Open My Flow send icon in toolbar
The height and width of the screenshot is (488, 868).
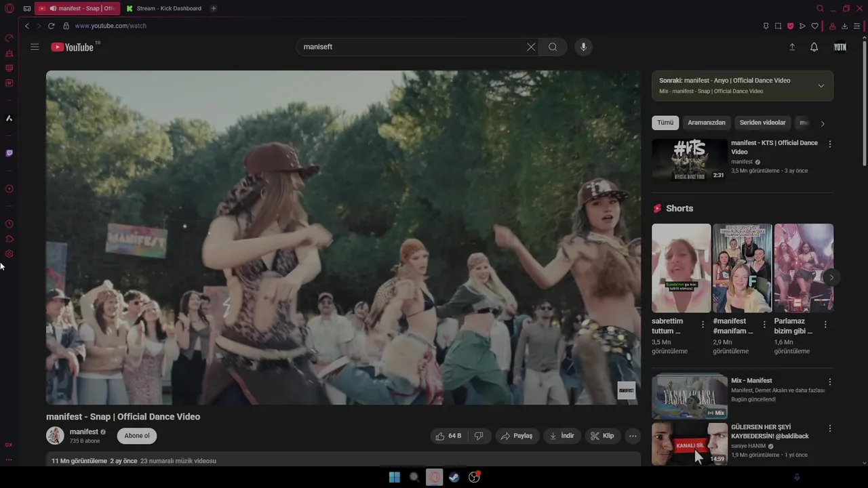coord(802,26)
